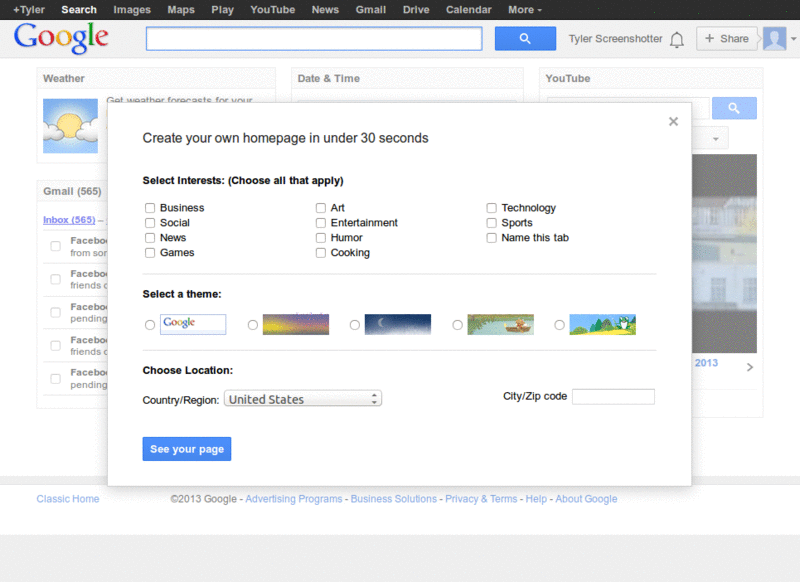Click the 2013 link in YouTube gadget
800x582 pixels.
[x=706, y=363]
